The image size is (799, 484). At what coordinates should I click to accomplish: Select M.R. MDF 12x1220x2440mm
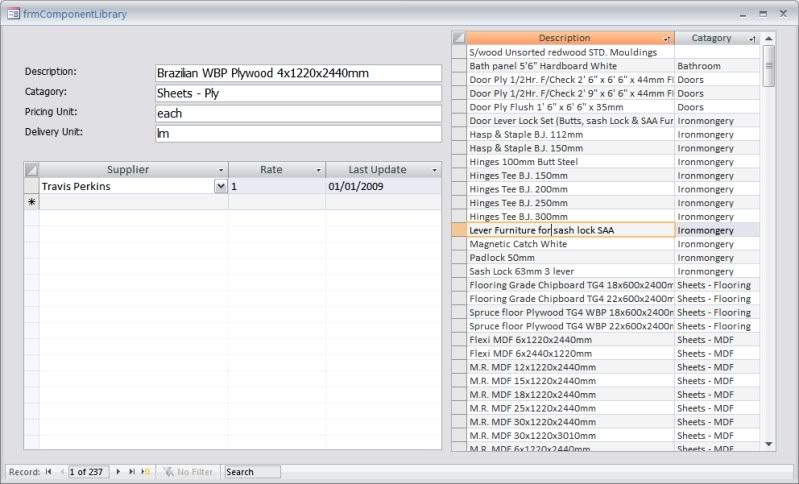click(x=570, y=367)
